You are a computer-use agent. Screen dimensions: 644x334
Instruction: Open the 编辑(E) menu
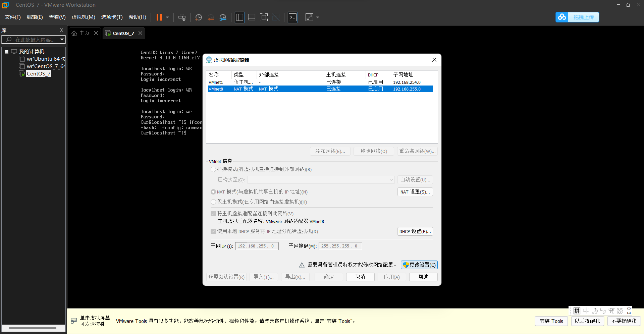35,17
